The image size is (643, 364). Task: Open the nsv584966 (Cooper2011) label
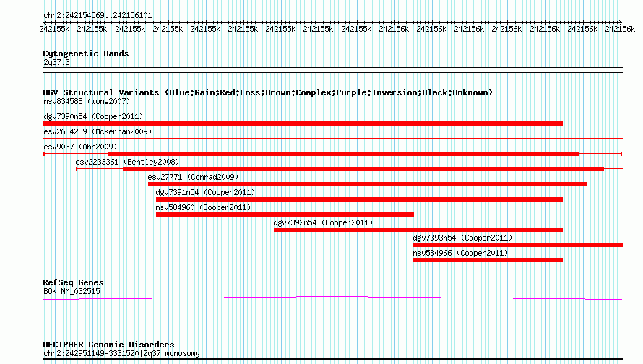pos(460,253)
